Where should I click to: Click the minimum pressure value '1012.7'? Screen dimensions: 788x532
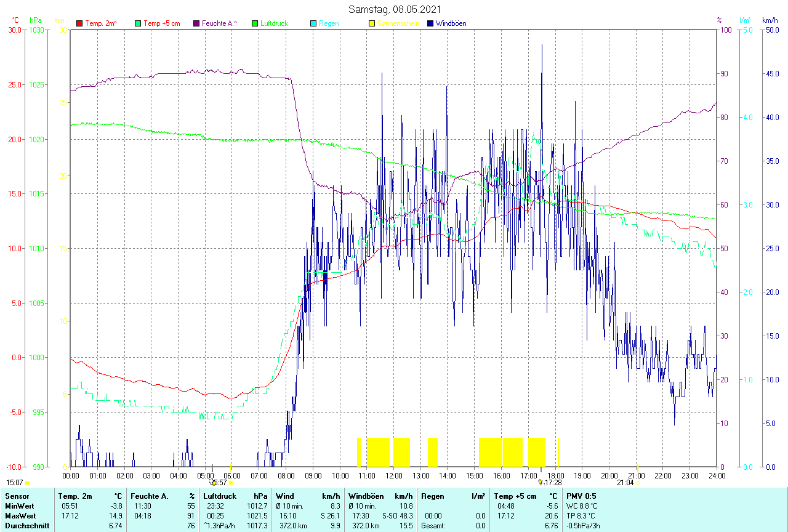tap(257, 506)
